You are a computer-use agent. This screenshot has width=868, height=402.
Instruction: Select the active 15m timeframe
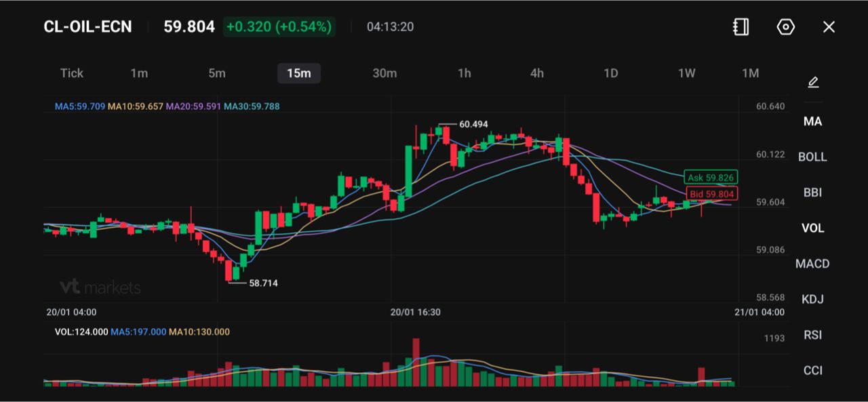299,73
